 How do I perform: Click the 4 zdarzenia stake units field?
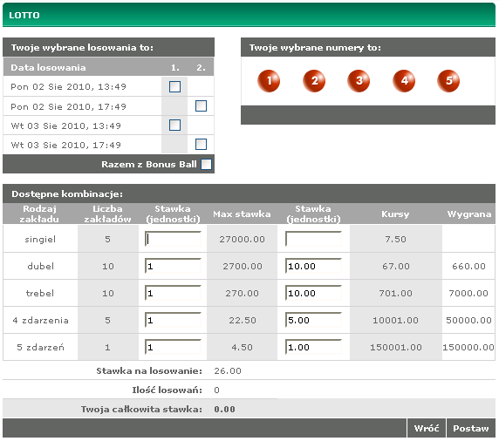click(x=173, y=320)
